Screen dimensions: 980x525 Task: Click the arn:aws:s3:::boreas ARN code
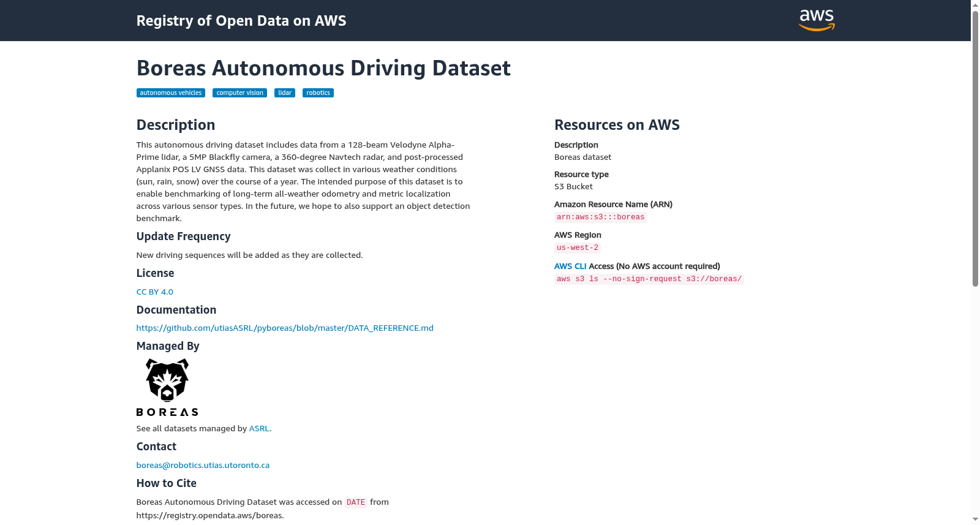(x=601, y=217)
